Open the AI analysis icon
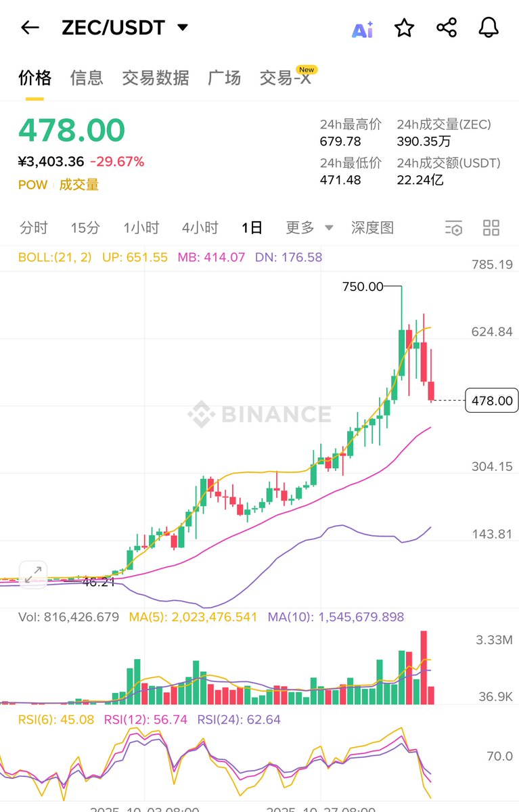 tap(362, 29)
